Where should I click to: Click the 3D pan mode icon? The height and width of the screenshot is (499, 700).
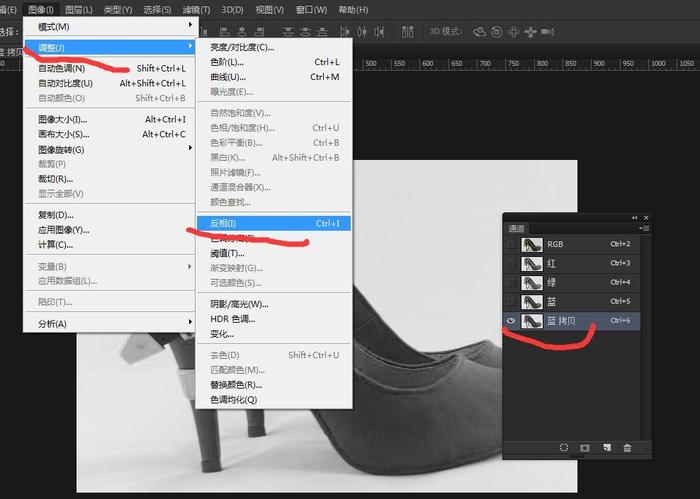513,32
